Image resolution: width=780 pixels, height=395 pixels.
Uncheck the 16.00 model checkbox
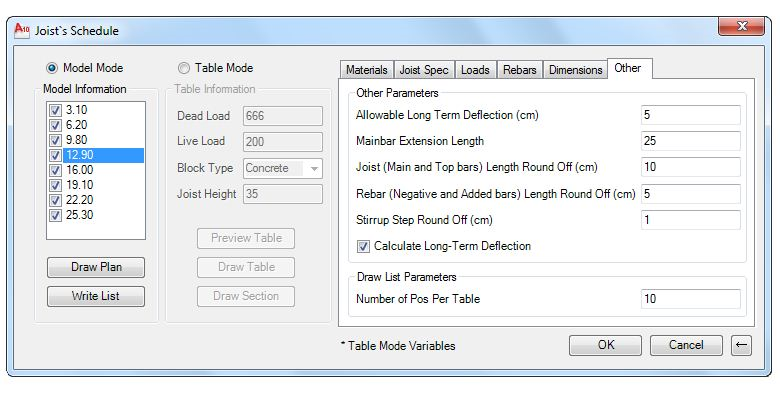(x=55, y=170)
